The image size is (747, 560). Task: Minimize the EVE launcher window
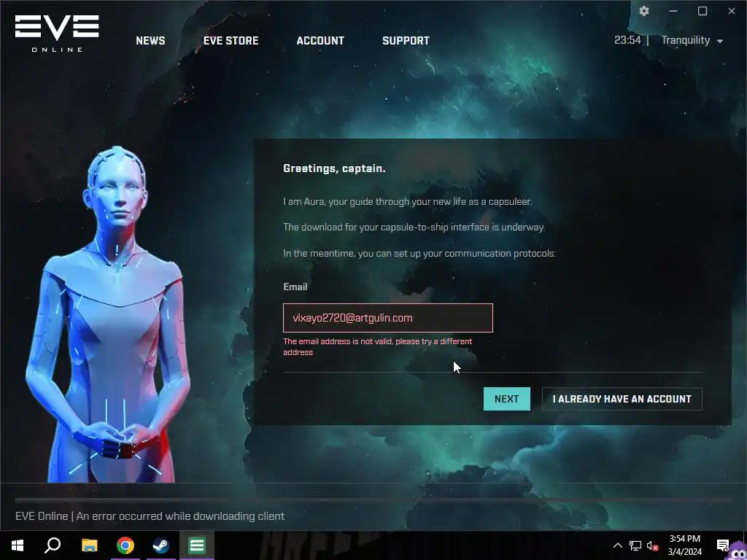click(673, 11)
